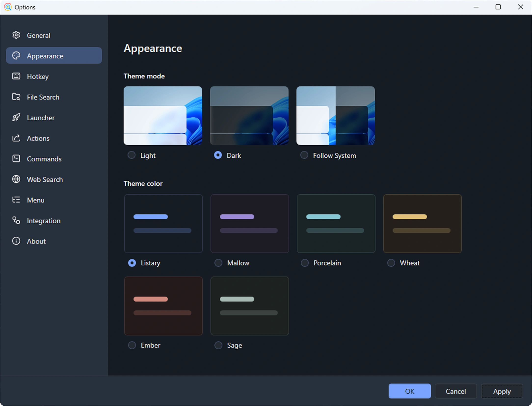Click the About info icon
Viewport: 532px width, 406px height.
point(16,241)
